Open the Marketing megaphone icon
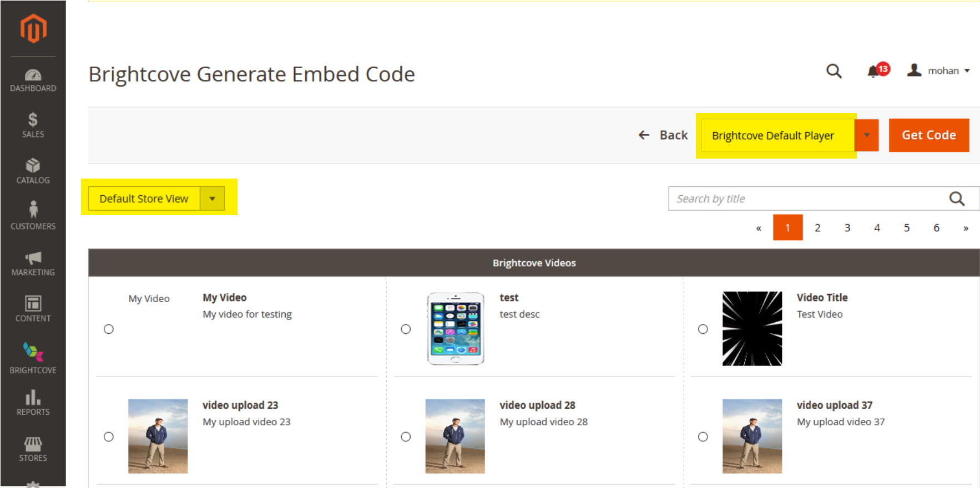The width and height of the screenshot is (980, 488). [x=33, y=257]
